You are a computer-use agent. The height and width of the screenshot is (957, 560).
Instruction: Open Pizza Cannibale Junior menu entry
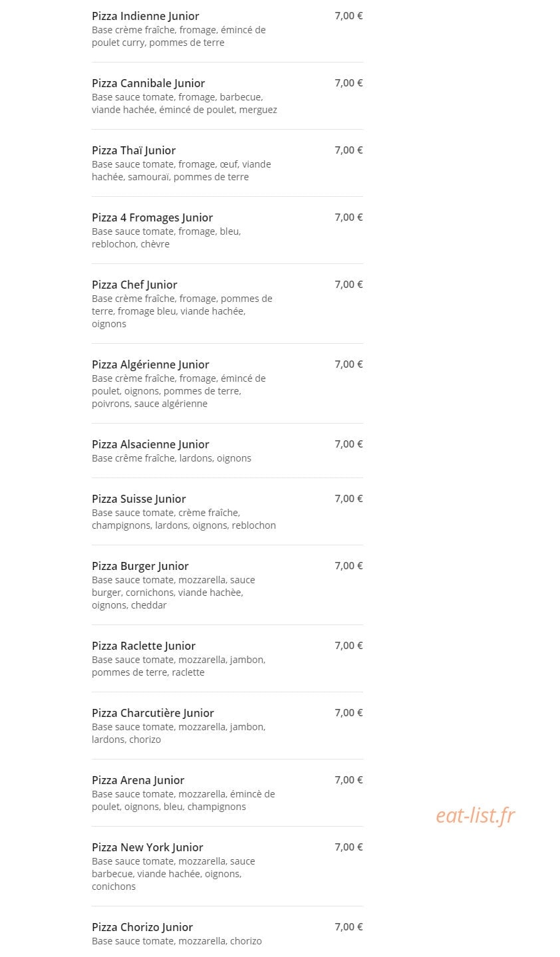point(148,83)
